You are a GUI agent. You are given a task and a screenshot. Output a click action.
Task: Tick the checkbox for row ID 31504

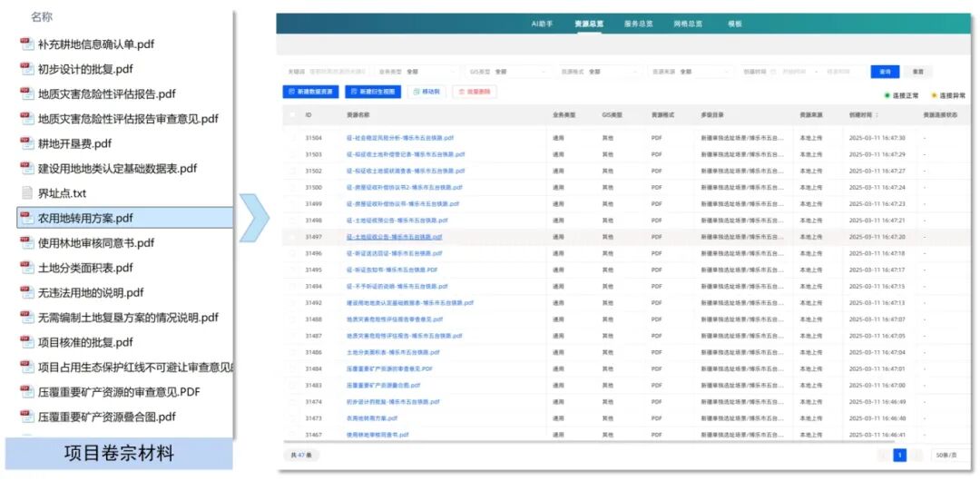[x=292, y=138]
